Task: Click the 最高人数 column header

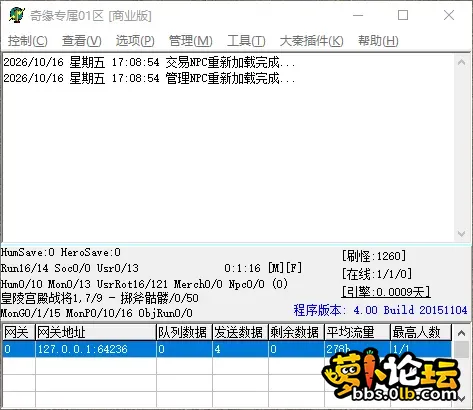Action: pyautogui.click(x=421, y=332)
